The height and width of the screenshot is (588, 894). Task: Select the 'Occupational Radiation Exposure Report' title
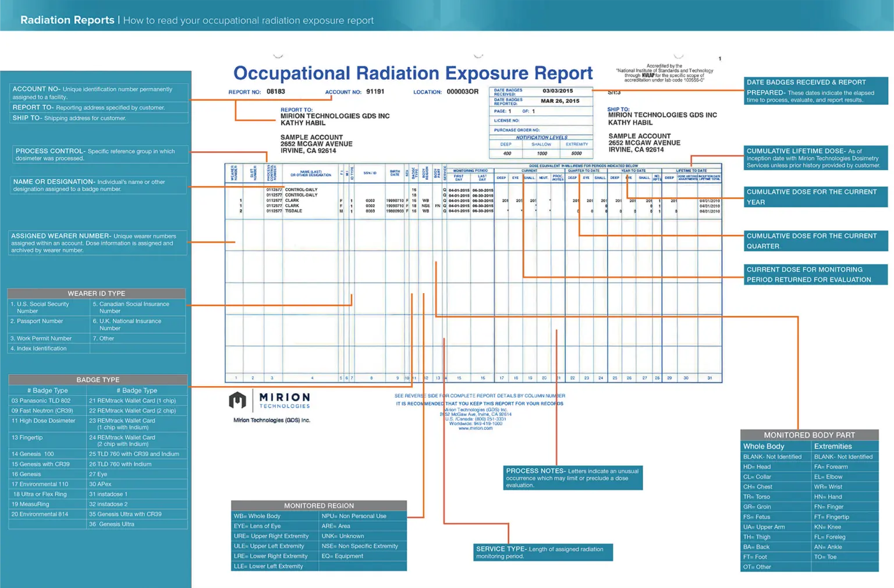(413, 73)
